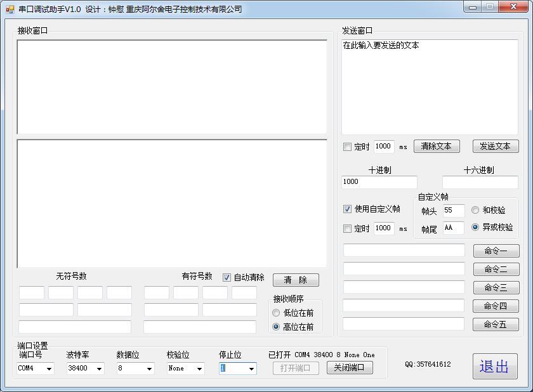The image size is (533, 392).
Task: Click the input field for 命令二
Action: 404,269
